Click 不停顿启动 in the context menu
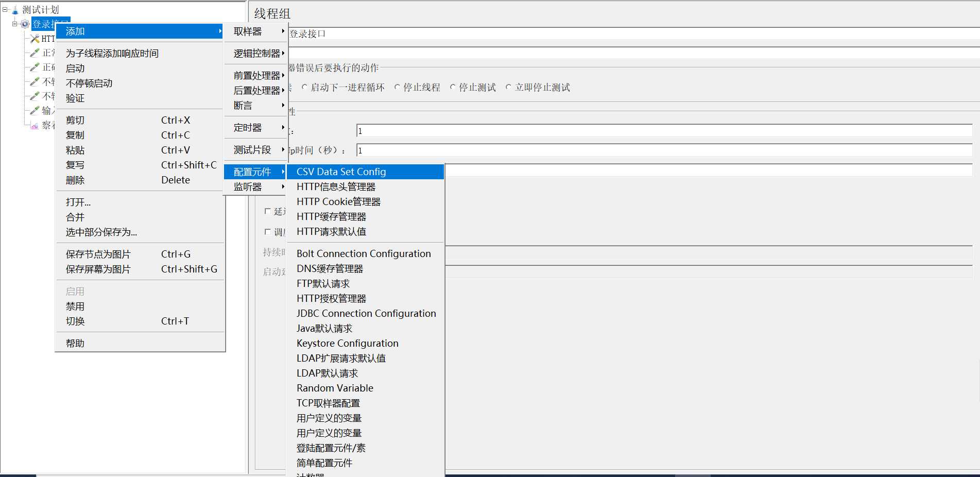This screenshot has width=980, height=477. click(x=140, y=83)
